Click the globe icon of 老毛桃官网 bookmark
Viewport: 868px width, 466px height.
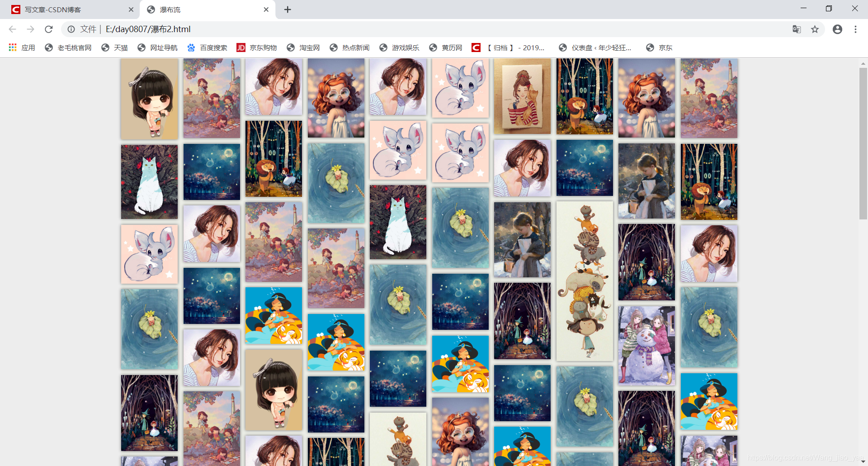[x=49, y=48]
